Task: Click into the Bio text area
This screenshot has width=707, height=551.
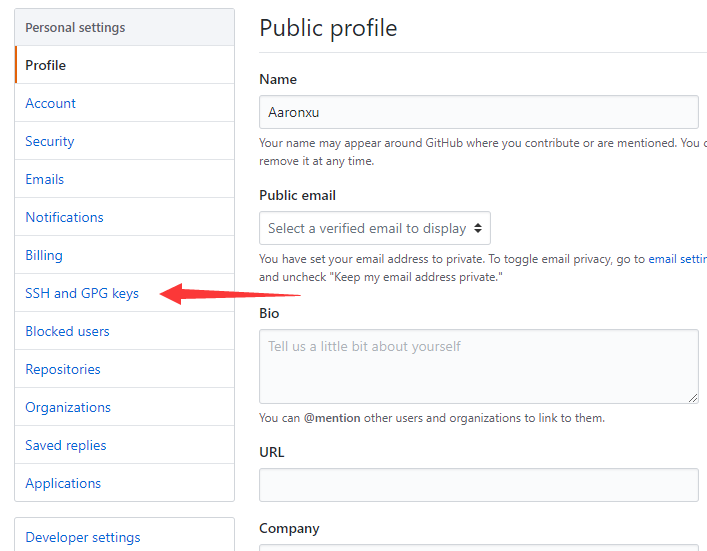Action: (478, 366)
